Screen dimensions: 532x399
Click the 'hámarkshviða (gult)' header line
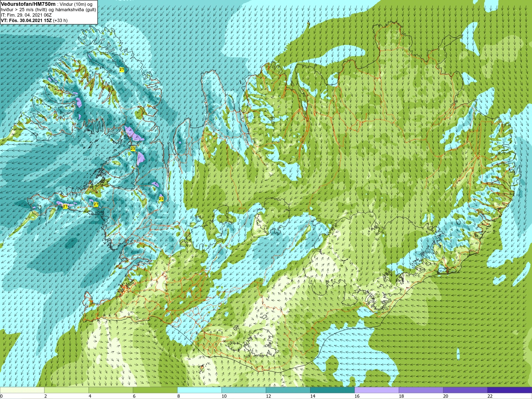point(76,10)
